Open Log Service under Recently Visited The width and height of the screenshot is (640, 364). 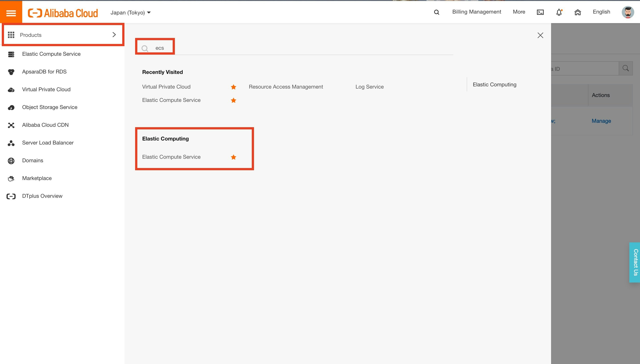click(x=369, y=87)
